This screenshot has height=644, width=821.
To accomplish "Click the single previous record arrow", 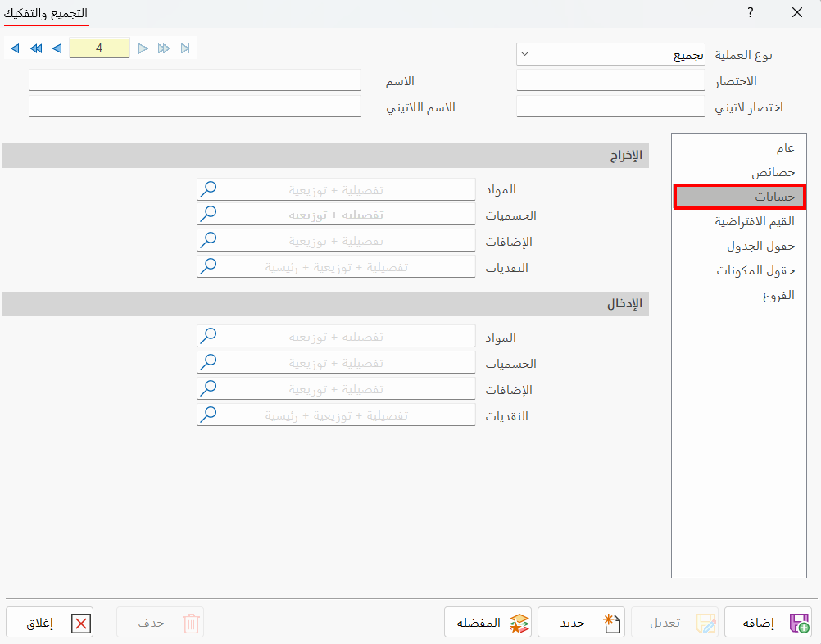I will click(57, 48).
